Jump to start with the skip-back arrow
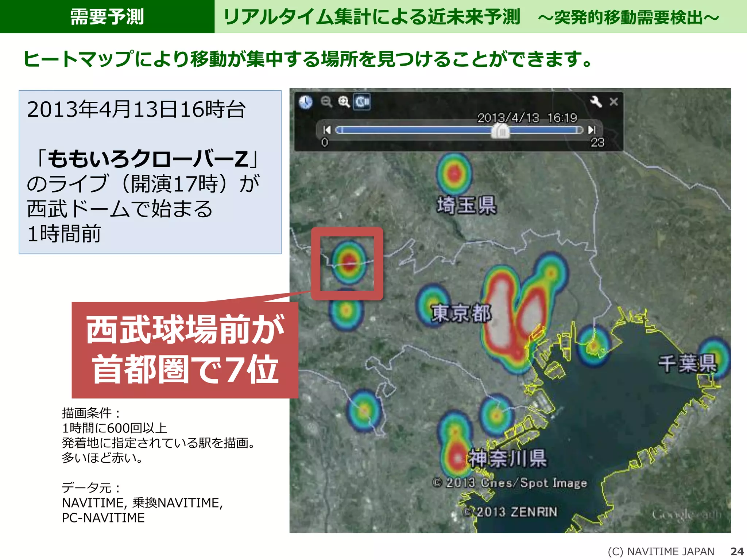Image resolution: width=747 pixels, height=560 pixels. coord(326,130)
